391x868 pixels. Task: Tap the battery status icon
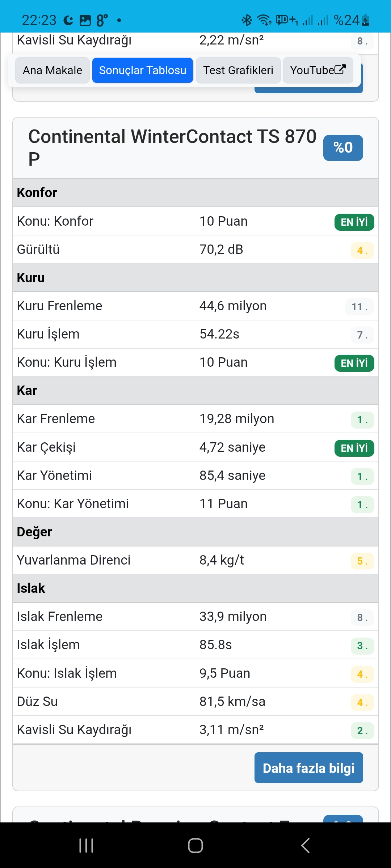pos(366,20)
